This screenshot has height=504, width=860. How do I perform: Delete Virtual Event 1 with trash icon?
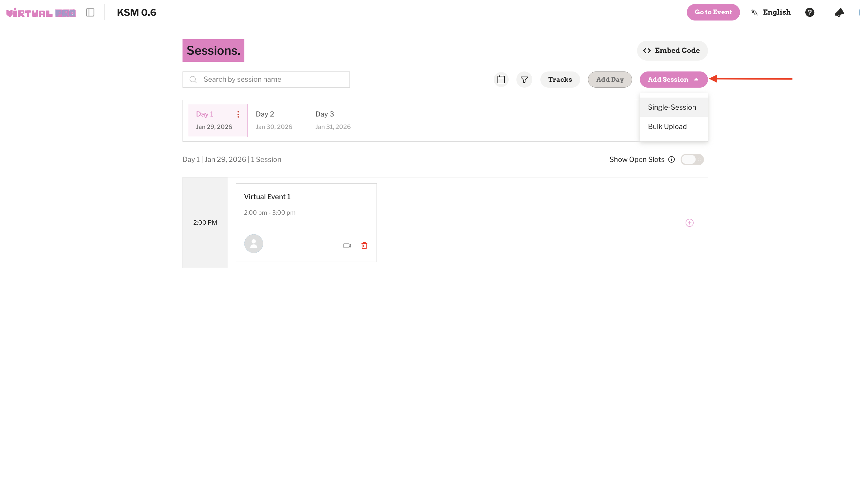coord(364,245)
